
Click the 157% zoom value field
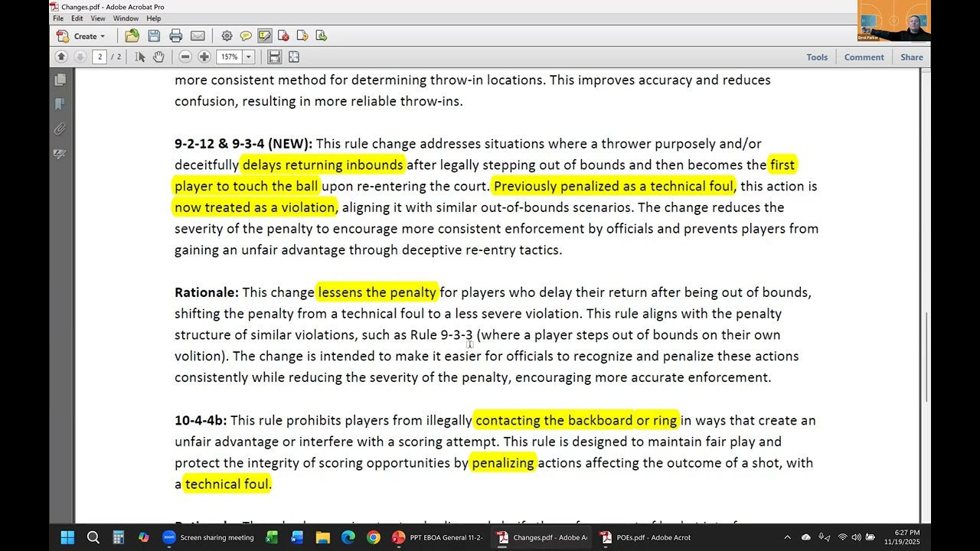[230, 57]
